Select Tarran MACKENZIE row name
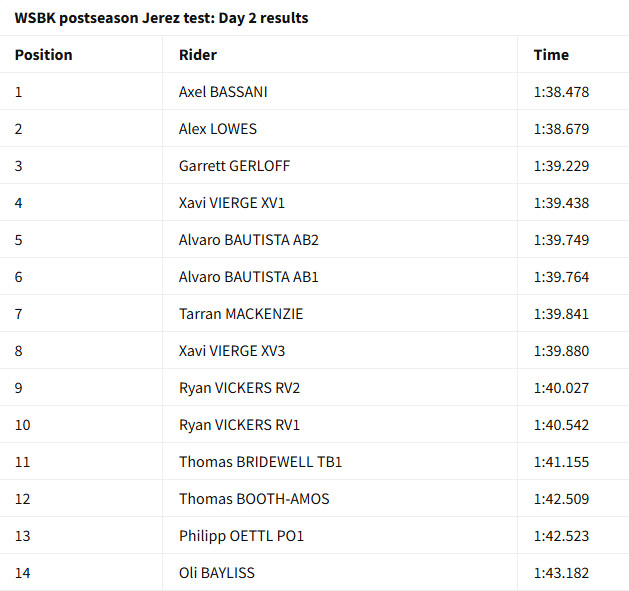The image size is (629, 591). coord(241,314)
